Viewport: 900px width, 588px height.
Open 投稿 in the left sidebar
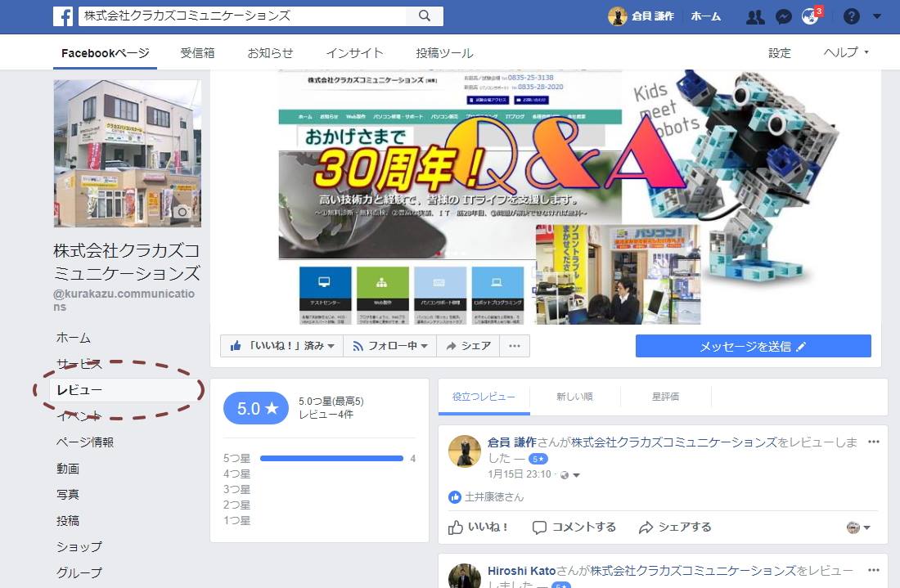click(68, 521)
